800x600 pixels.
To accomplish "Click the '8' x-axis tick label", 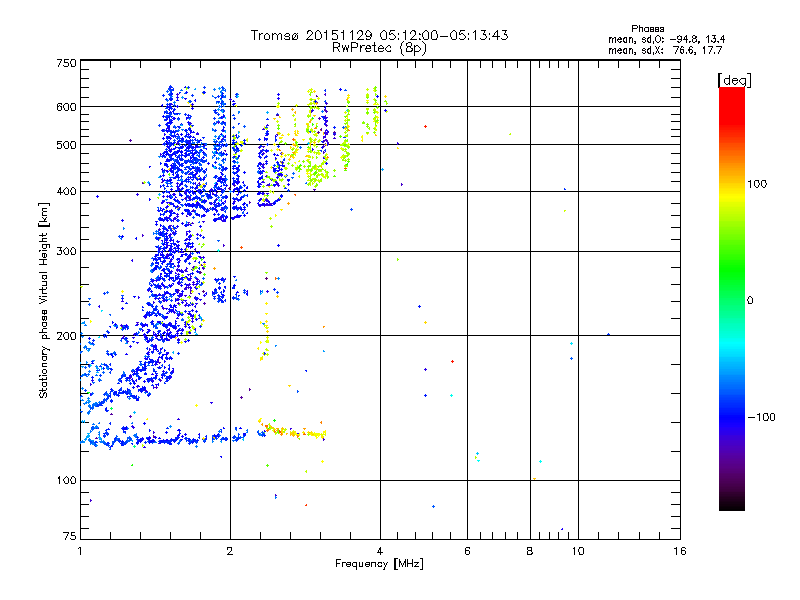I will click(x=530, y=551).
